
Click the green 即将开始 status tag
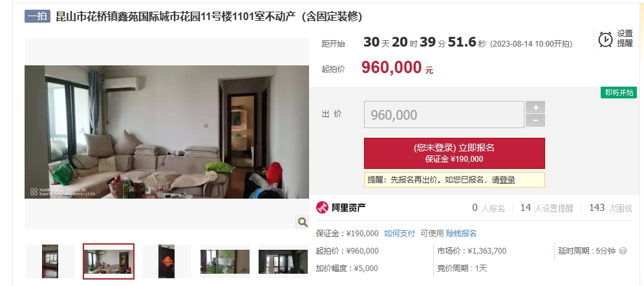click(619, 93)
